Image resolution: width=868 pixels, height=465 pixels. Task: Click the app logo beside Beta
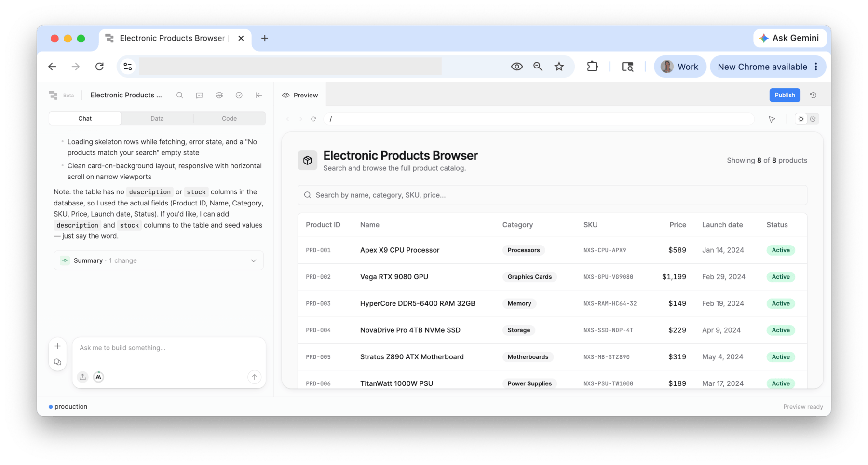(53, 95)
